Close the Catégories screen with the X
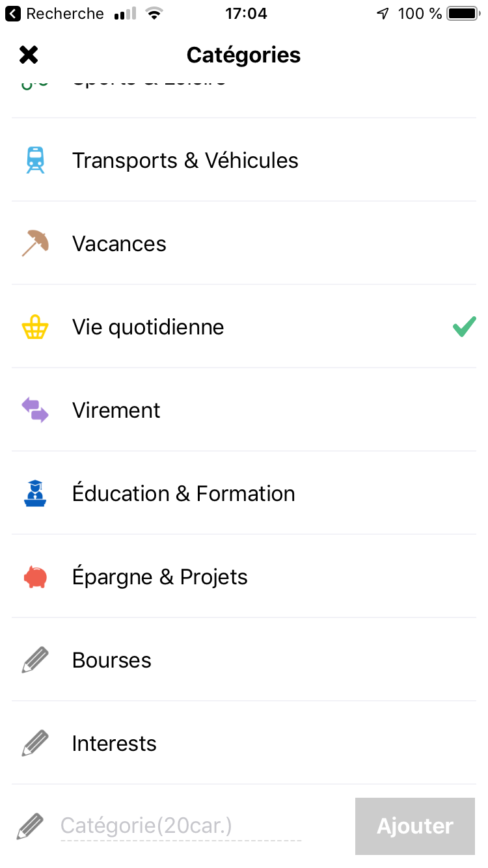This screenshot has height=868, width=488. (29, 55)
